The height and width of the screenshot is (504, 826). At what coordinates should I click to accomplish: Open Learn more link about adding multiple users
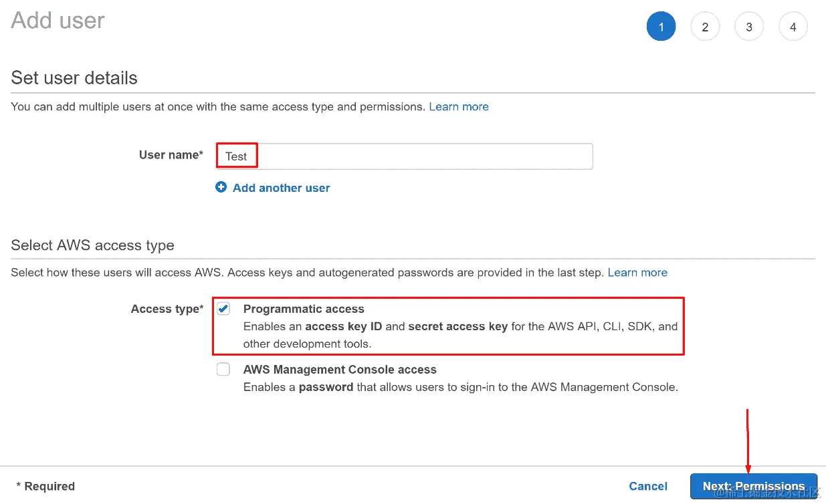(x=459, y=106)
